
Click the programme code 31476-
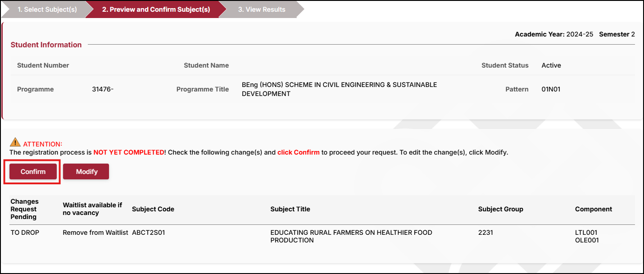[103, 89]
